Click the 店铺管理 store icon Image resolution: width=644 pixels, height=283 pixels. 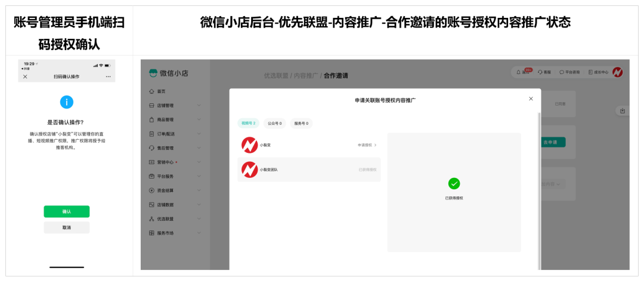pos(151,106)
